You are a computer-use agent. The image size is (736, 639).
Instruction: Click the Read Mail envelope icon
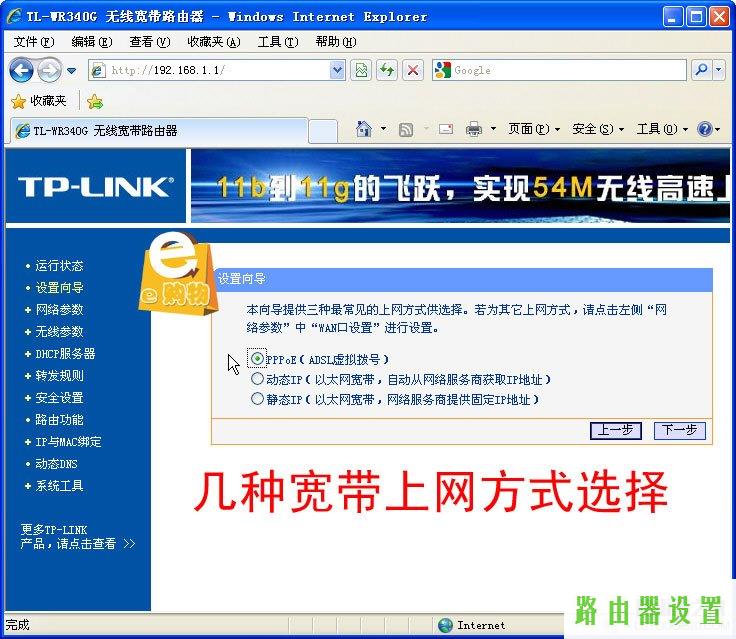pos(445,129)
